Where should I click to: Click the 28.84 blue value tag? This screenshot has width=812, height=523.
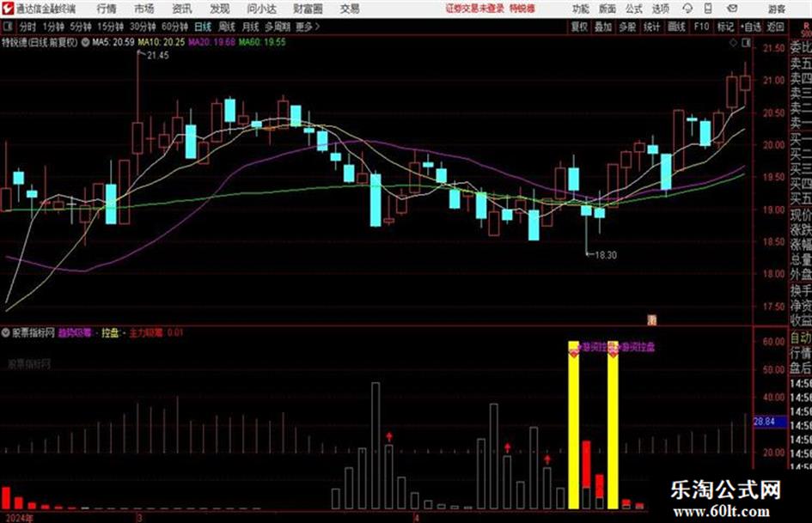coord(770,422)
